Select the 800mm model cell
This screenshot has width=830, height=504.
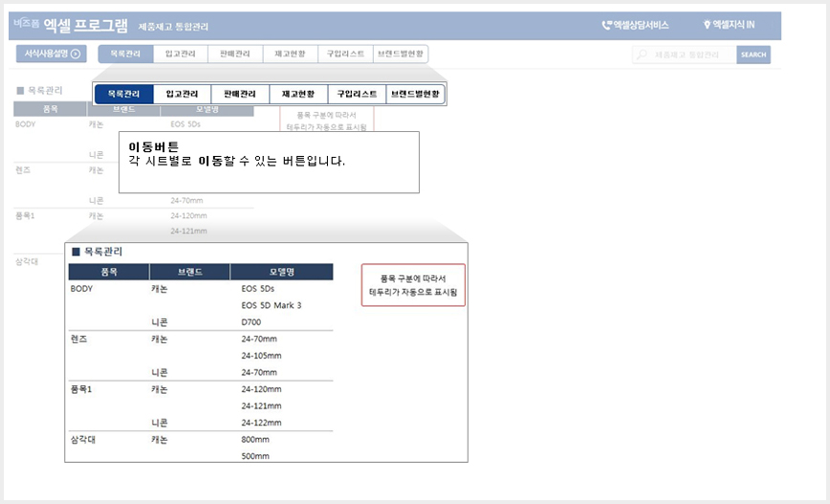[255, 439]
